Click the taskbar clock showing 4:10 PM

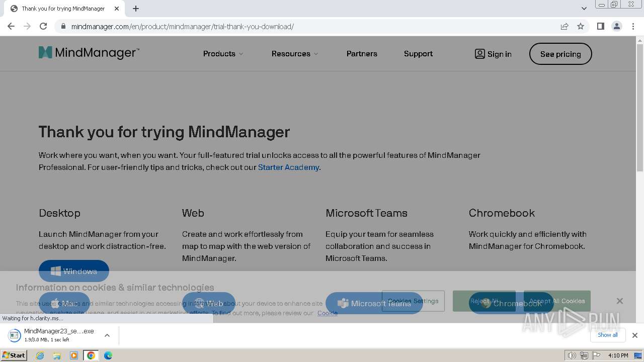coord(618,355)
